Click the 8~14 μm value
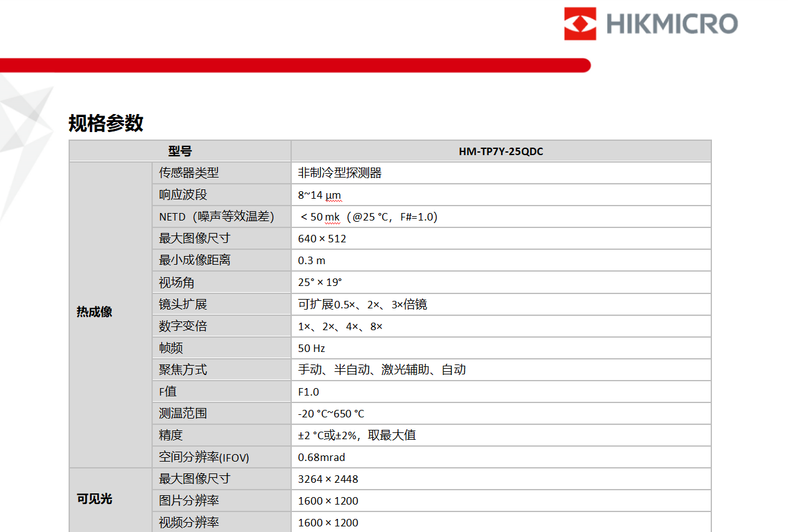This screenshot has height=532, width=788. (319, 195)
